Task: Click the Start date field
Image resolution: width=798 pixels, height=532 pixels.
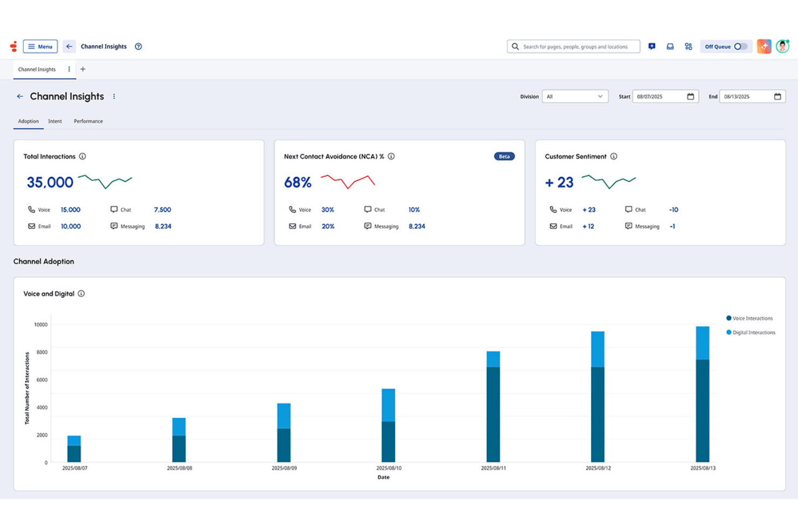Action: pyautogui.click(x=665, y=96)
